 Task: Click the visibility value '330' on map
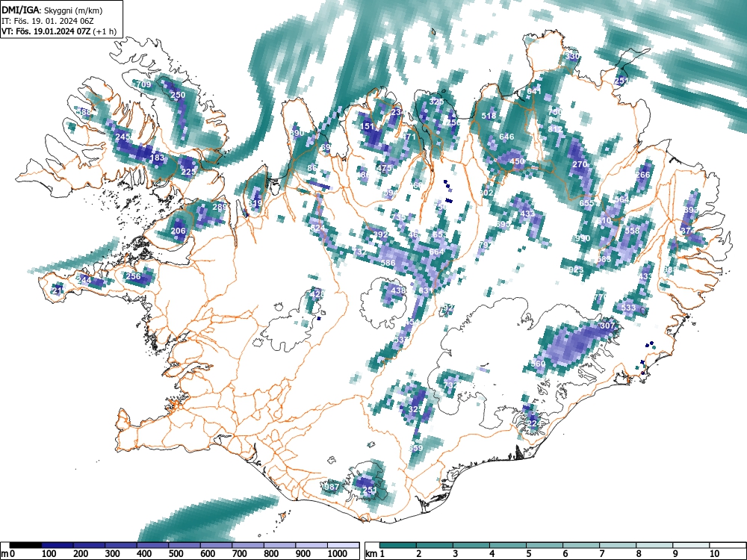tap(572, 56)
